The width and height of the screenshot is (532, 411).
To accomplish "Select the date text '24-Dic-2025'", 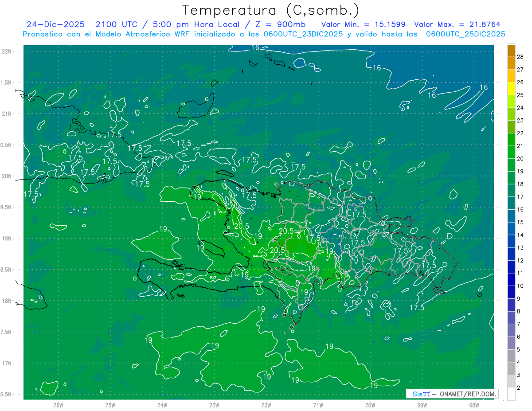I will pyautogui.click(x=55, y=24).
